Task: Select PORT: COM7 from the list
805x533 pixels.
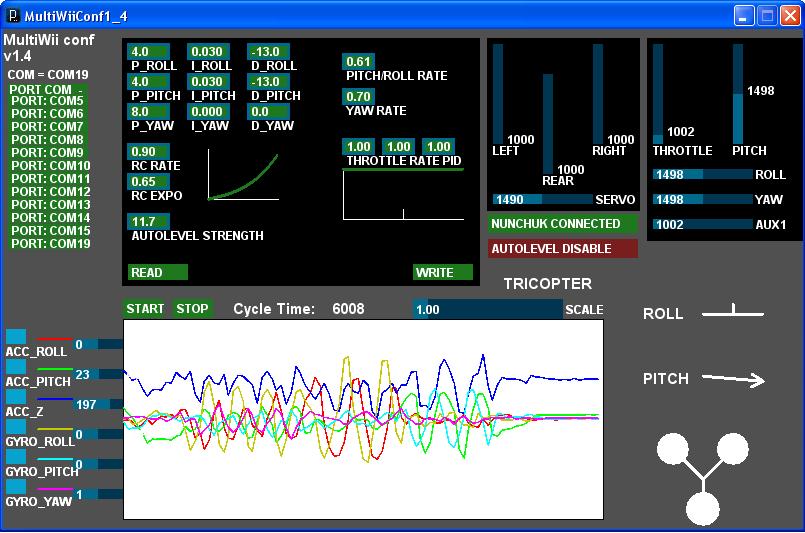Action: pyautogui.click(x=47, y=126)
